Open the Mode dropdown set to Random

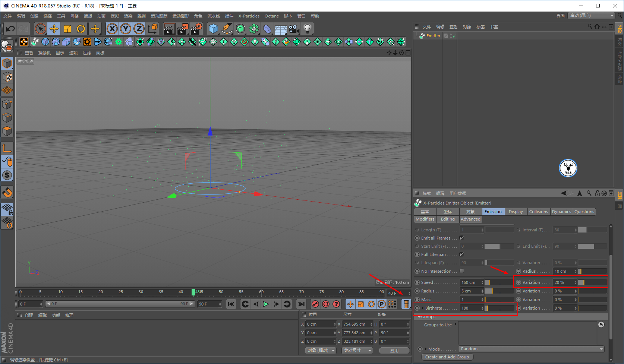pos(532,349)
